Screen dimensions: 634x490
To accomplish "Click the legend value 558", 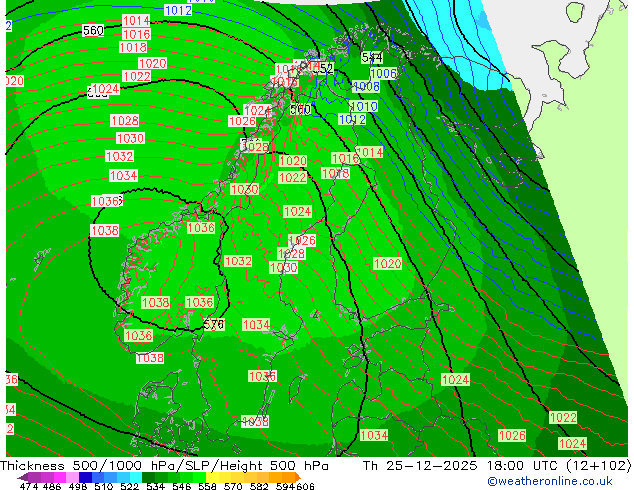I will pos(207,486).
